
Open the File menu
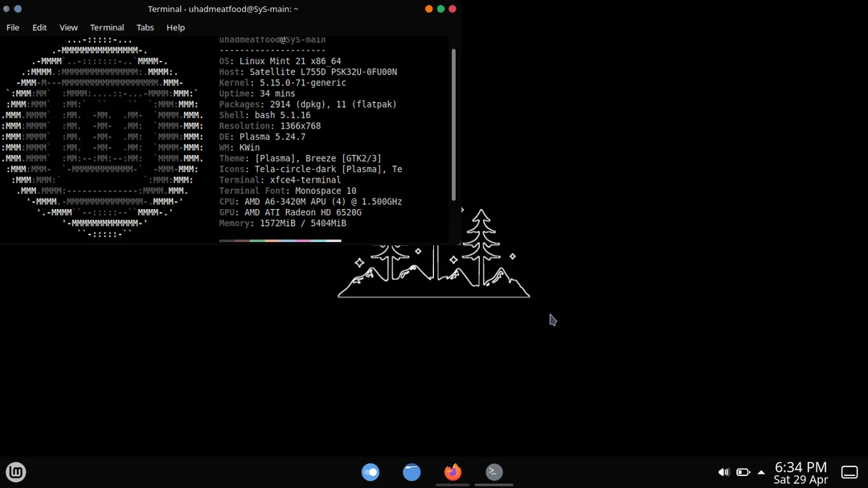12,27
